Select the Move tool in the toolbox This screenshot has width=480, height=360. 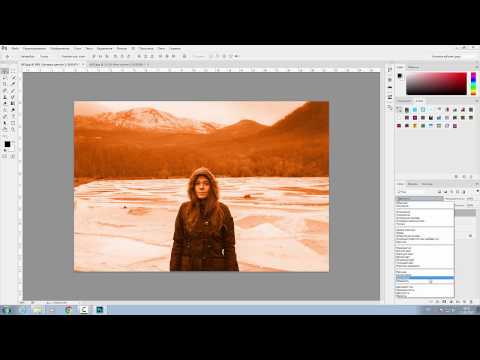point(5,71)
